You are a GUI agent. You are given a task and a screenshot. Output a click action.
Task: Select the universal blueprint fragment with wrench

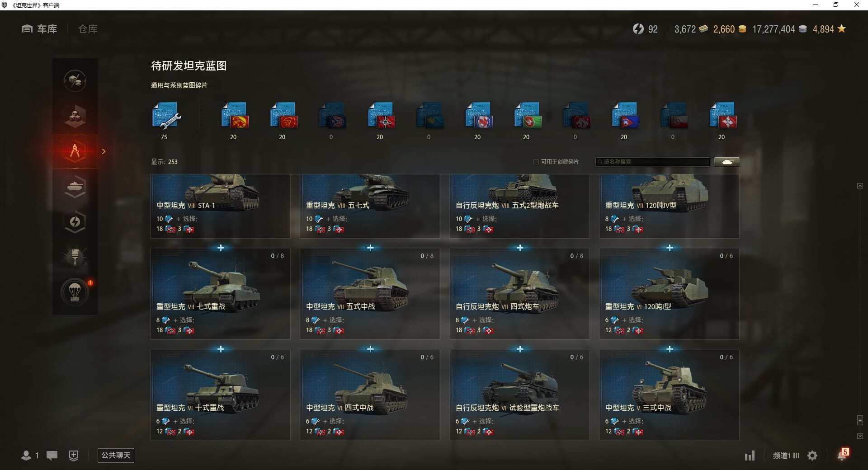(165, 117)
